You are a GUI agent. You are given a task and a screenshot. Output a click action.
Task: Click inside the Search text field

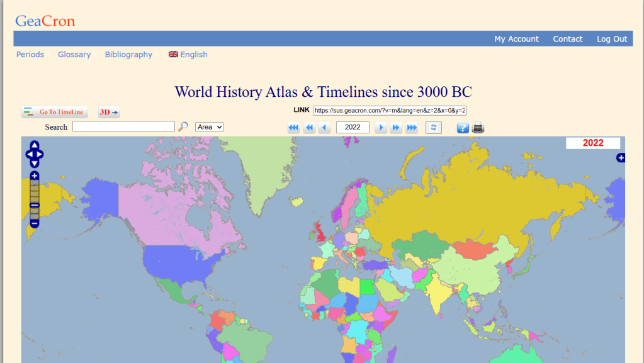coord(123,127)
